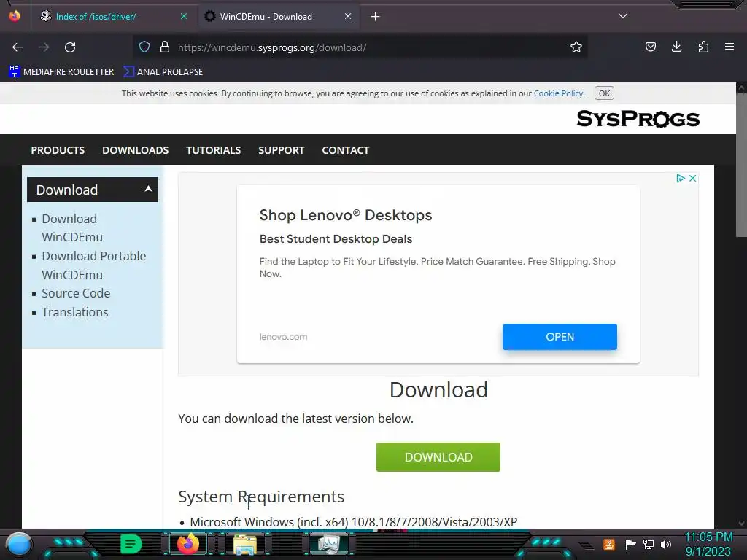Open the Action Center flag tray icon

(x=630, y=544)
